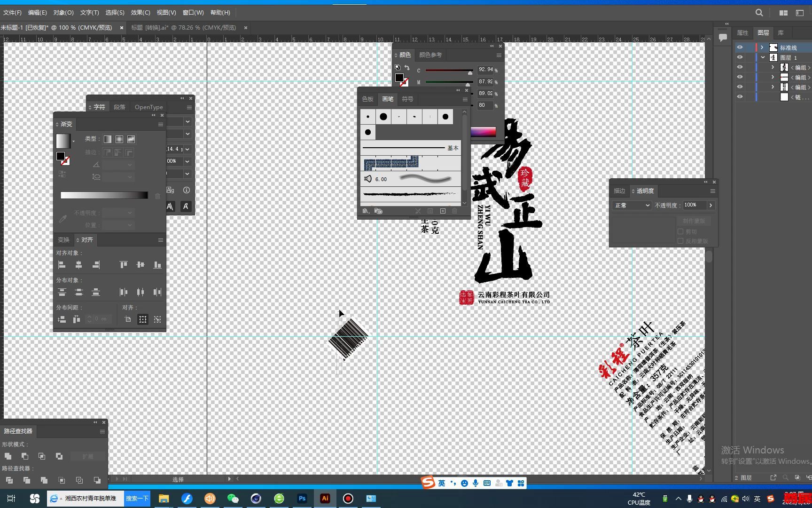Click the black fill color swatch in Color panel

pyautogui.click(x=399, y=78)
